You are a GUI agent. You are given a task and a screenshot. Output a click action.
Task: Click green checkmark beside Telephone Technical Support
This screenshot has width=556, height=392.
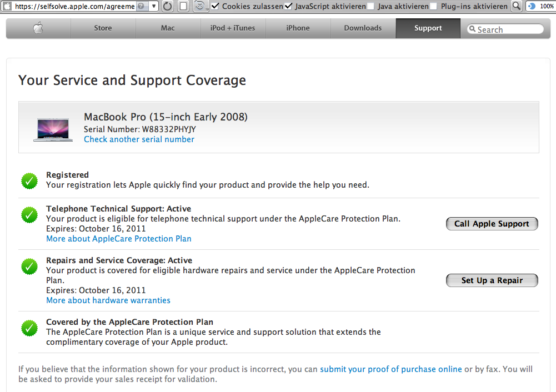pyautogui.click(x=29, y=215)
